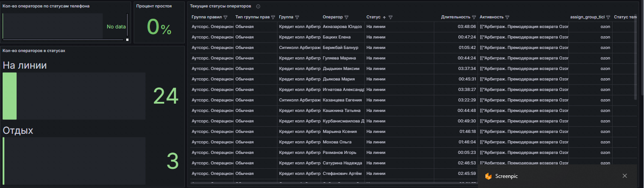Click duration value 00:47:24

click(x=467, y=37)
